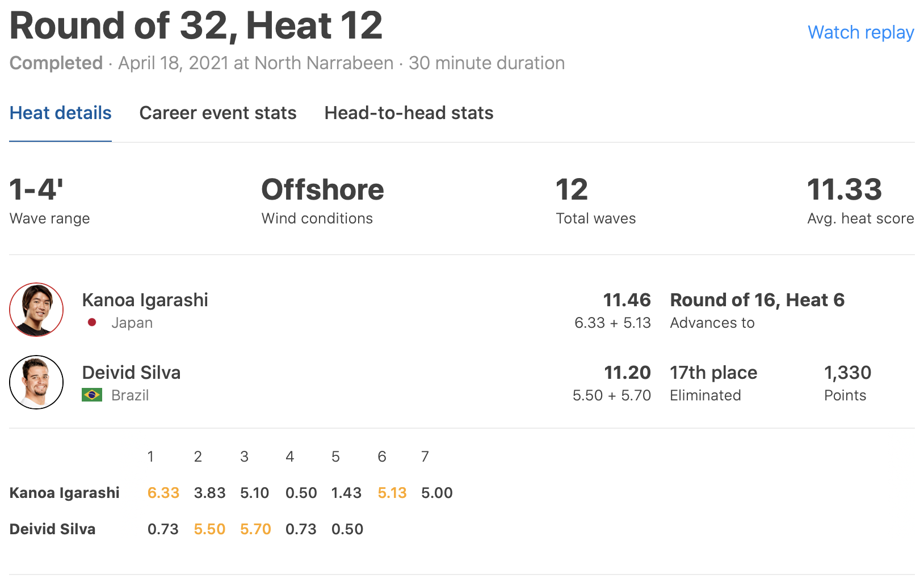The width and height of the screenshot is (924, 583).
Task: Click Silva's highlighted 5.50 wave score
Action: 209,529
